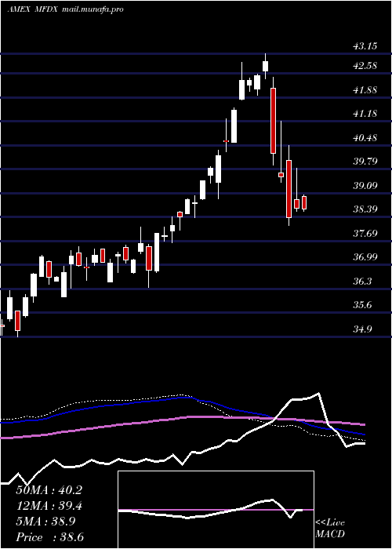This screenshot has width=392, height=549.
Task: Click the 35.6 price level label
Action: [x=361, y=305]
